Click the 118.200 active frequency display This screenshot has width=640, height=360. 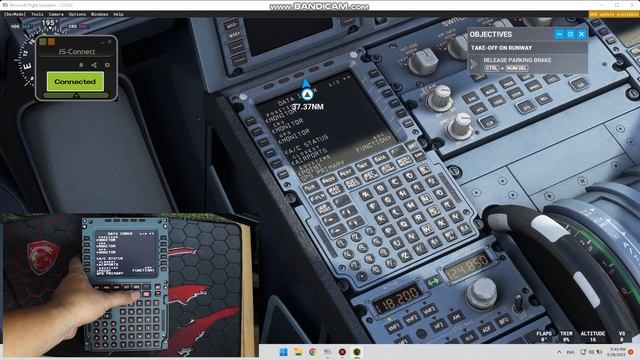coord(398,299)
